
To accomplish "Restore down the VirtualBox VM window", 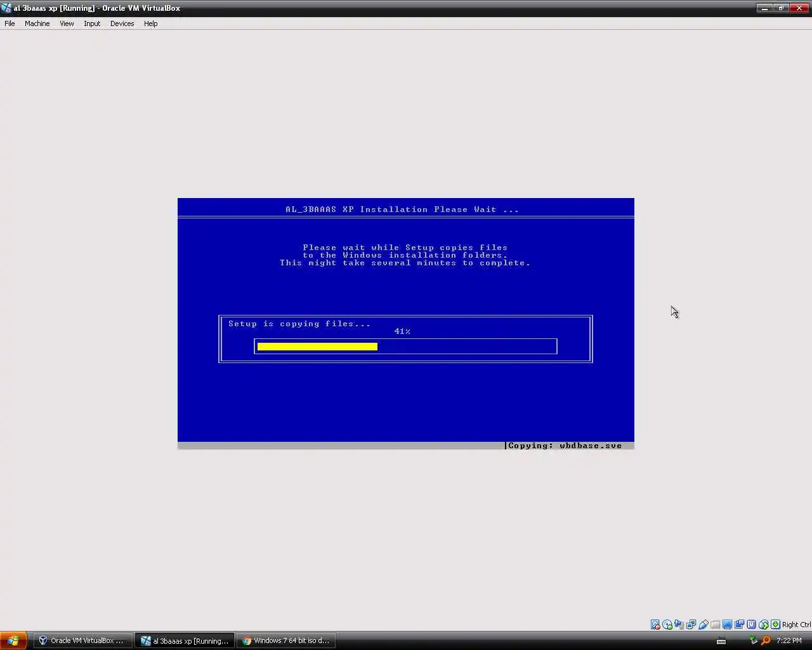I will [782, 8].
